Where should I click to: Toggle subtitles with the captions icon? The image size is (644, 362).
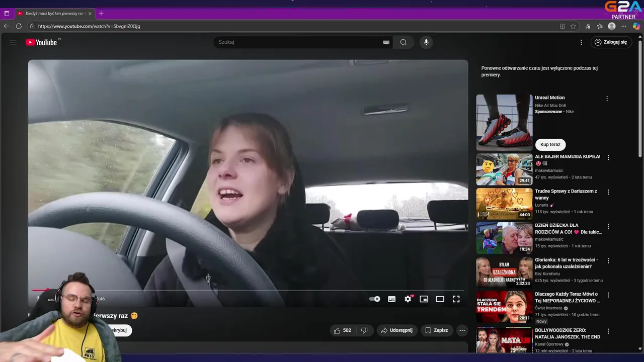pos(391,299)
